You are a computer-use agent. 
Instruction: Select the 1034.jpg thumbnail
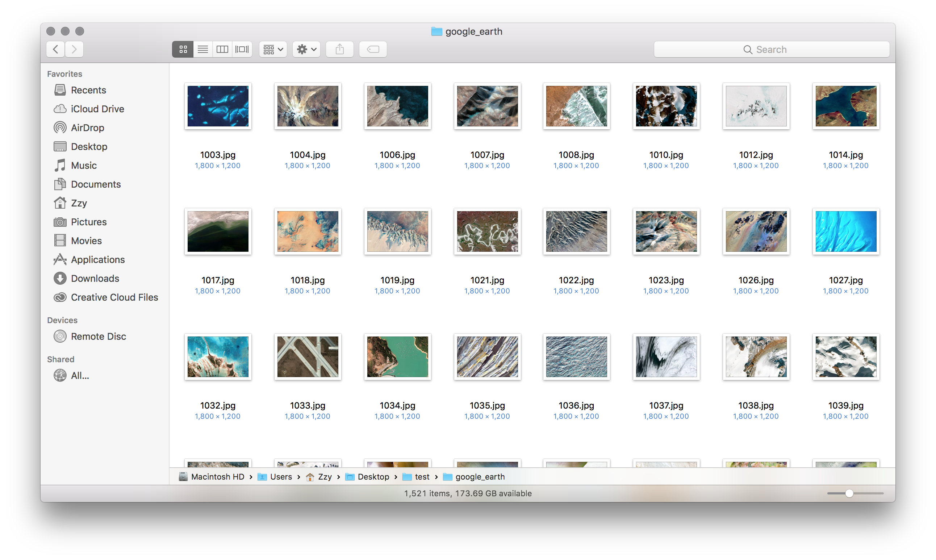(x=398, y=356)
